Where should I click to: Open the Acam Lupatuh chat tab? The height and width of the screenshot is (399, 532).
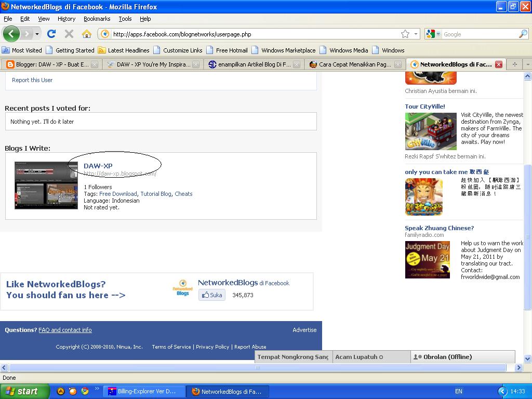371,357
